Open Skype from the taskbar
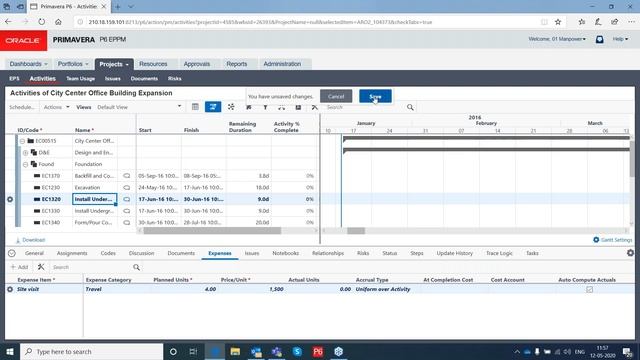The width and height of the screenshot is (640, 360). tap(297, 351)
